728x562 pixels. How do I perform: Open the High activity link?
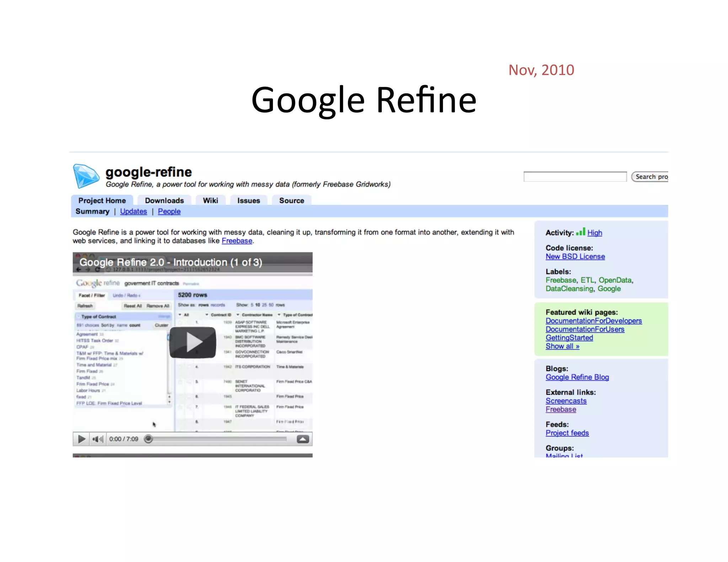pyautogui.click(x=595, y=233)
